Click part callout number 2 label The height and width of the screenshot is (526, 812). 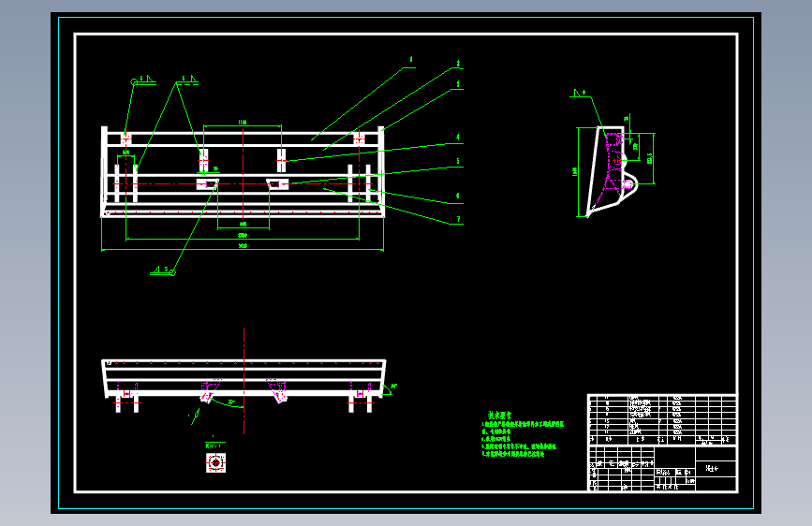[x=458, y=64]
